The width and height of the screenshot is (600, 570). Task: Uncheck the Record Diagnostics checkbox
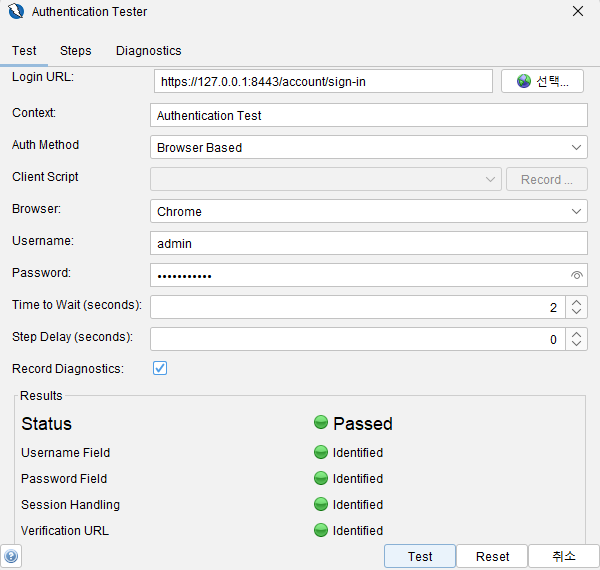click(x=160, y=368)
